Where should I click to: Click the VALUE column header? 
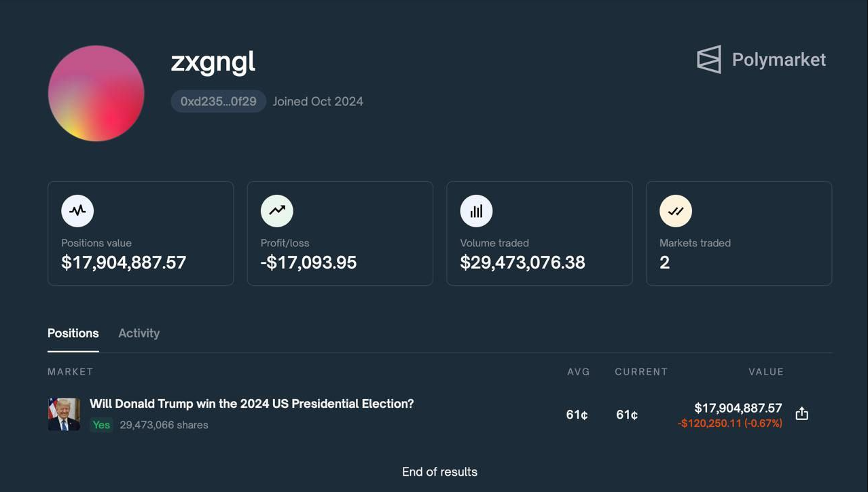[766, 372]
